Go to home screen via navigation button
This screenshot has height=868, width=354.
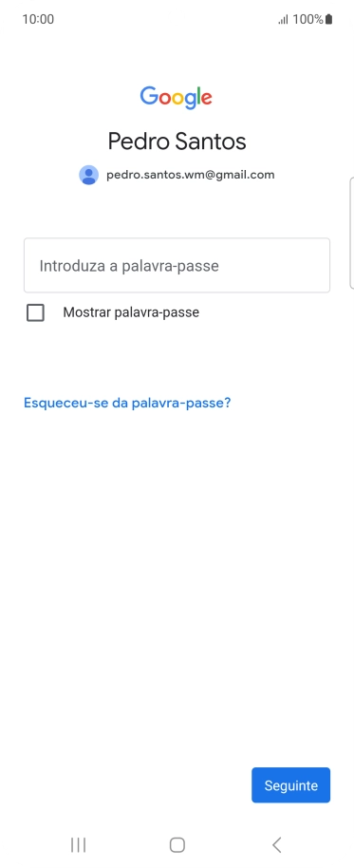pos(177,845)
